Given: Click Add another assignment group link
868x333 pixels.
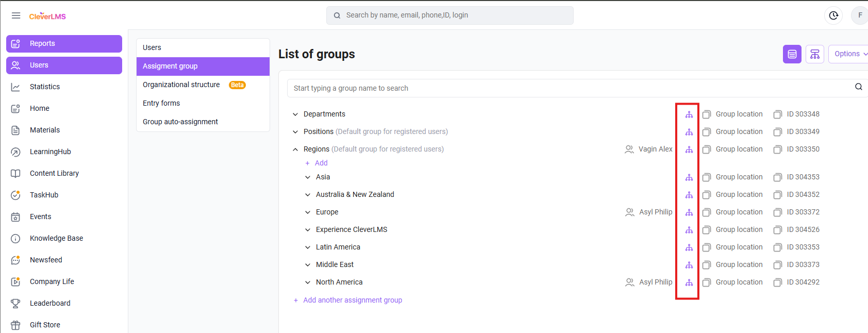Looking at the screenshot, I should tap(352, 300).
